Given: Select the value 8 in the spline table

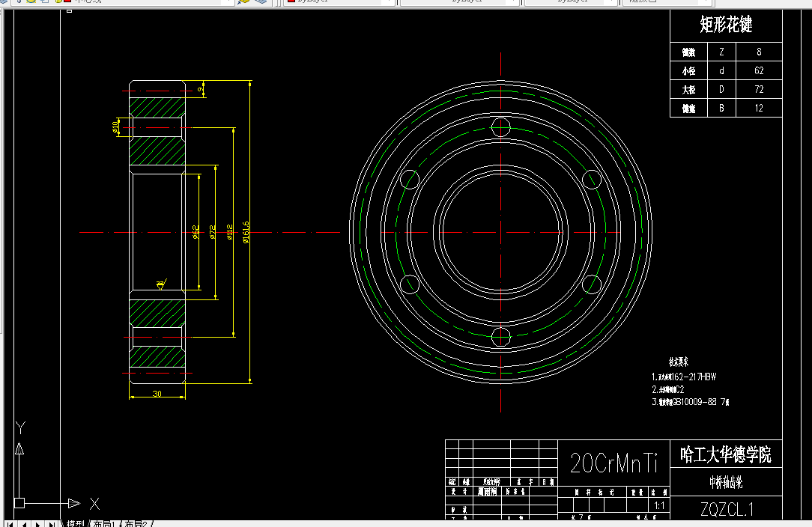Looking at the screenshot, I should (759, 52).
